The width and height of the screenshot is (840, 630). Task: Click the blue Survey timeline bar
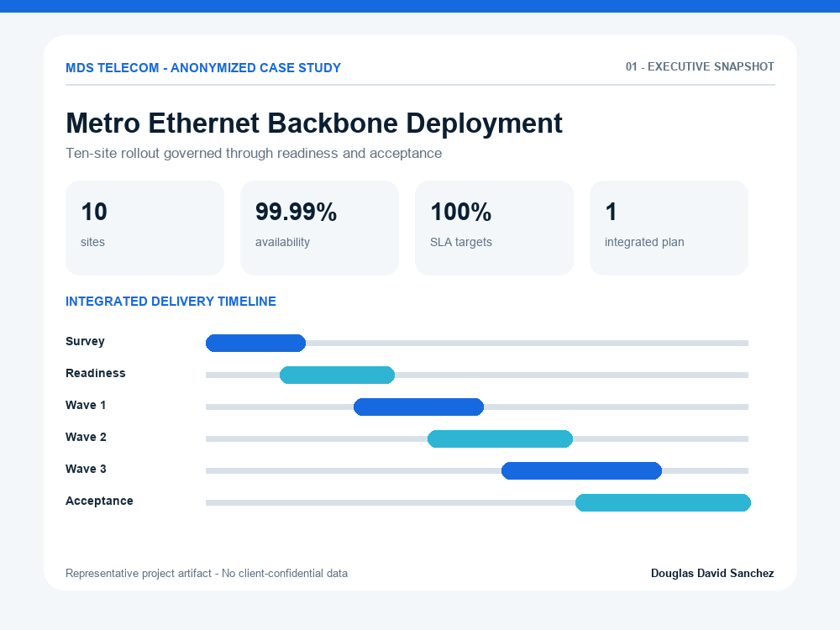click(255, 343)
